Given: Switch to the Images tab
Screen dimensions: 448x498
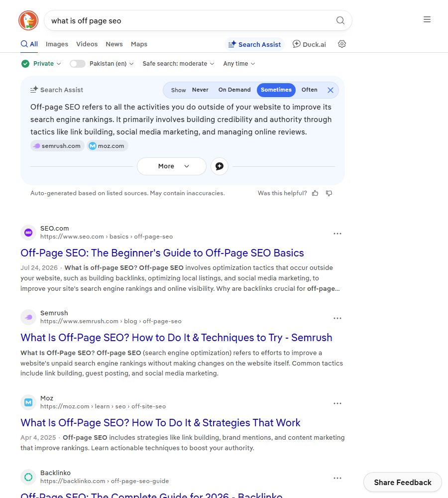Looking at the screenshot, I should tap(57, 44).
